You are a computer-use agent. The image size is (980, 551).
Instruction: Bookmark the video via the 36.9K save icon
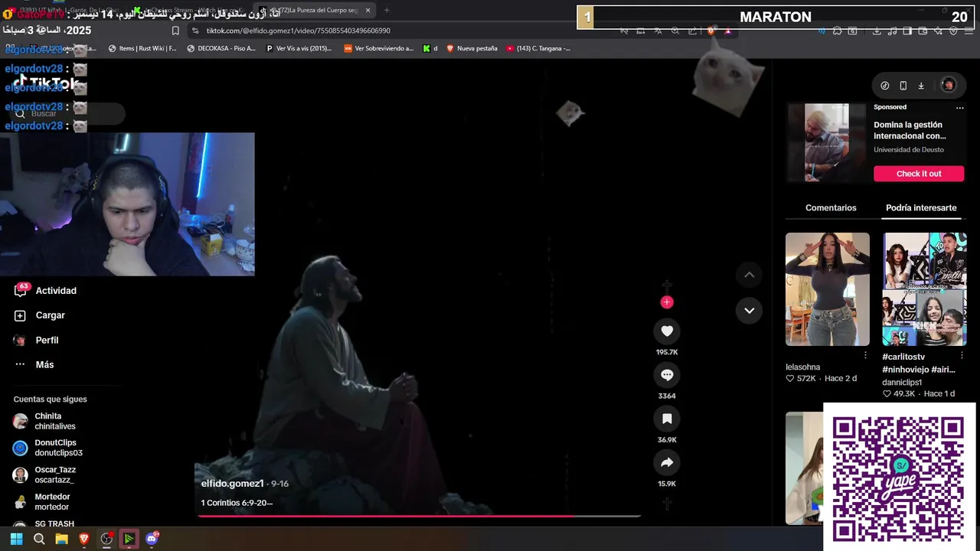667,419
